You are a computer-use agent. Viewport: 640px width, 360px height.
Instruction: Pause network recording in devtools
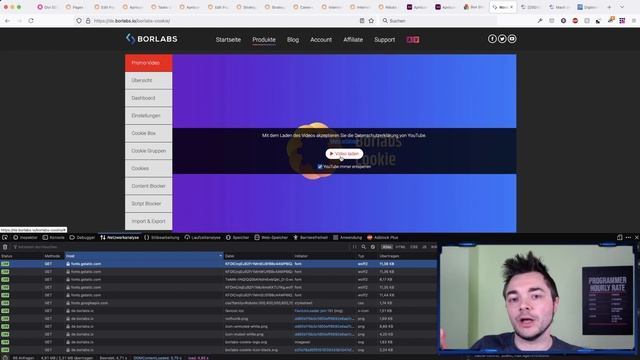coord(354,247)
